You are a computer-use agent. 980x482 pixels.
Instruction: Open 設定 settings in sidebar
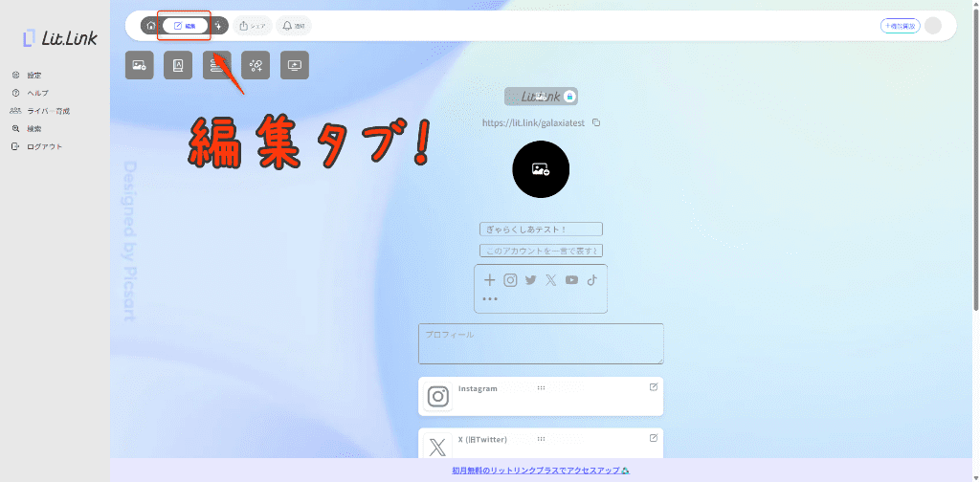click(33, 75)
